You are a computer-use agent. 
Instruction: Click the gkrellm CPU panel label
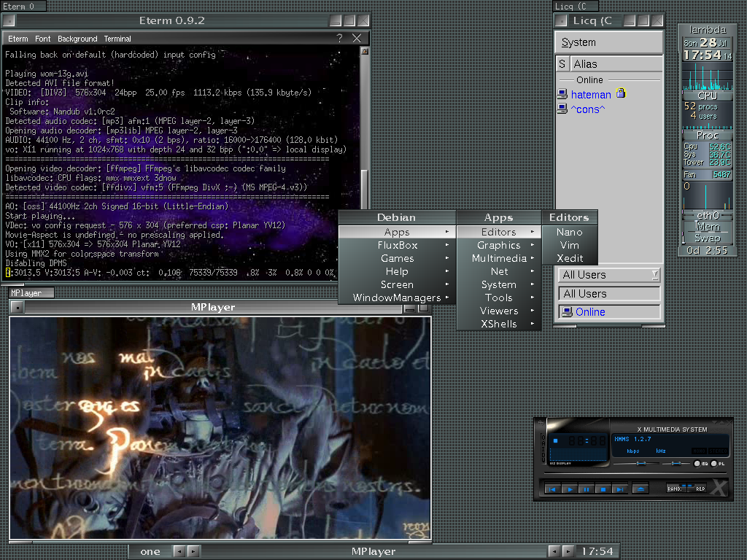pos(707,96)
